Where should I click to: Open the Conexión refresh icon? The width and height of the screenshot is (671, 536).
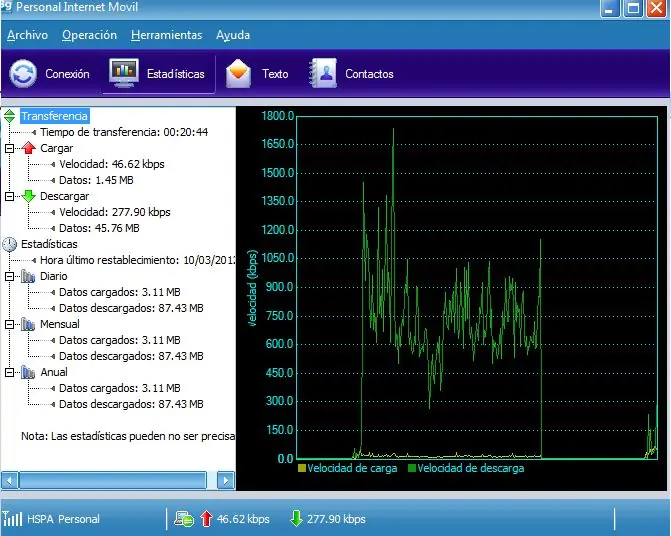(x=23, y=74)
